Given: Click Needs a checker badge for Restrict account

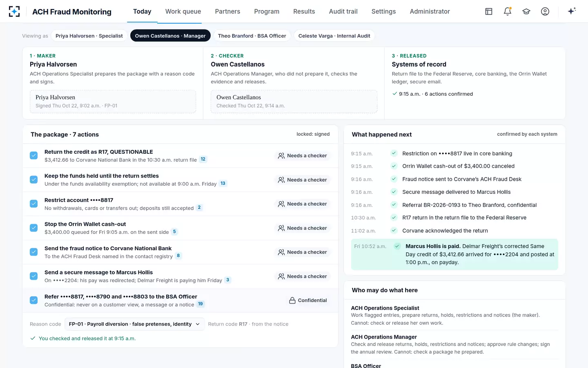Looking at the screenshot, I should point(303,204).
